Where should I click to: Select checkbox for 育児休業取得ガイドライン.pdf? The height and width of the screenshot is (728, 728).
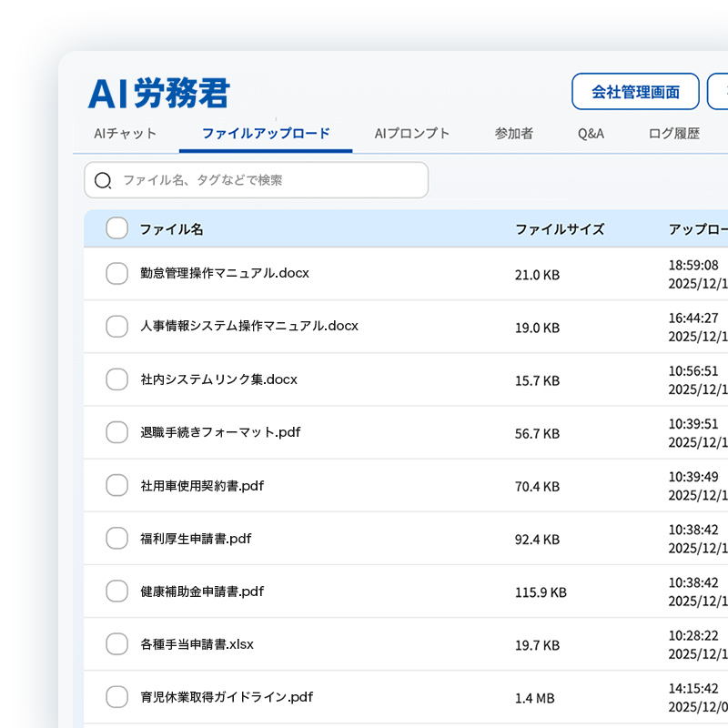tap(116, 697)
